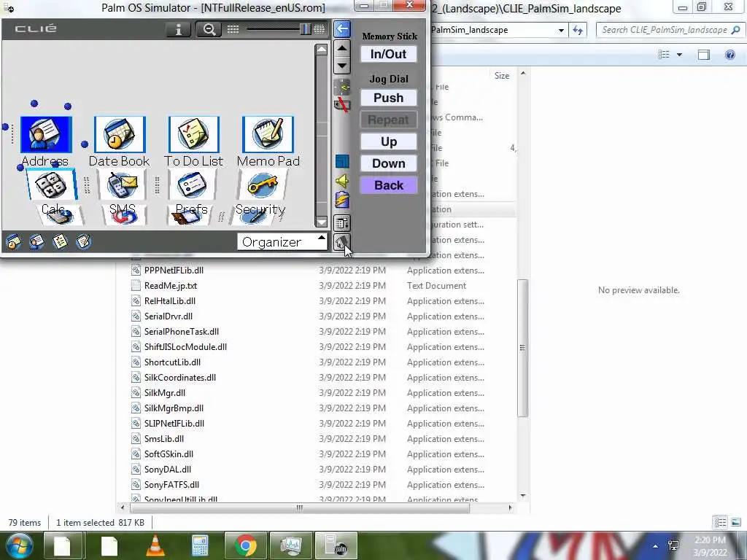This screenshot has height=560, width=747.
Task: Open Calculator from the taskbar
Action: [x=200, y=545]
